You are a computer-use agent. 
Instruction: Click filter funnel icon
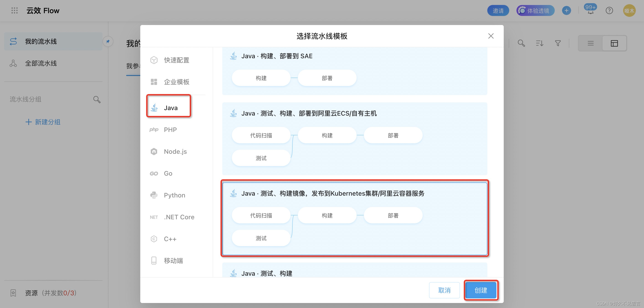point(558,43)
